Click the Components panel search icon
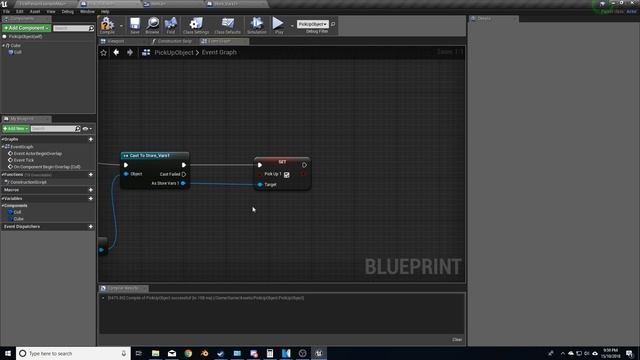This screenshot has height=360, width=640. pyautogui.click(x=91, y=28)
